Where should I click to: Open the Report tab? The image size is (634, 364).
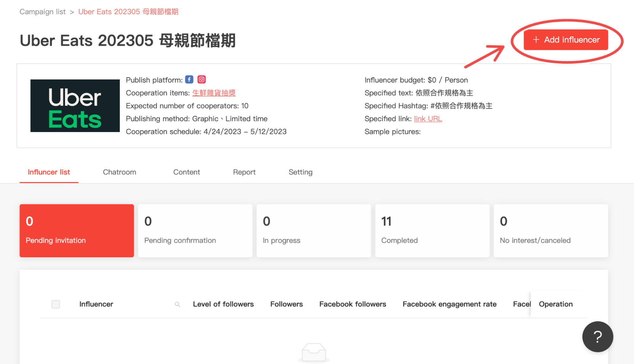[244, 172]
